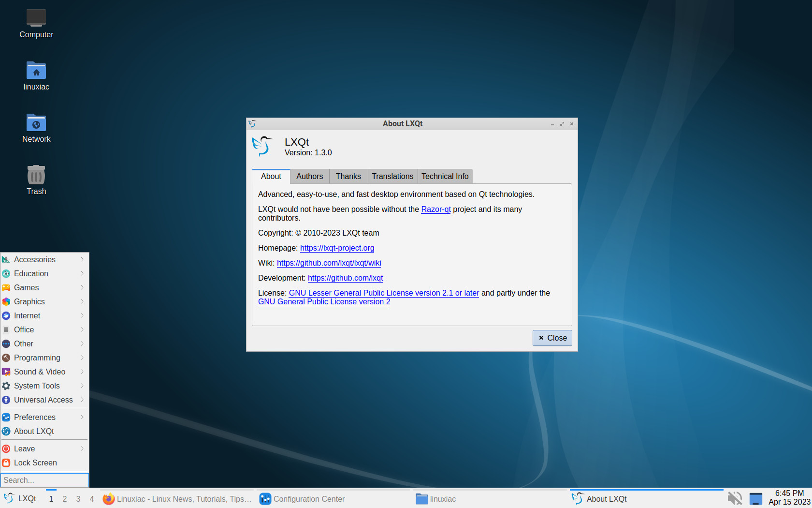
Task: Select the About tab
Action: click(271, 177)
